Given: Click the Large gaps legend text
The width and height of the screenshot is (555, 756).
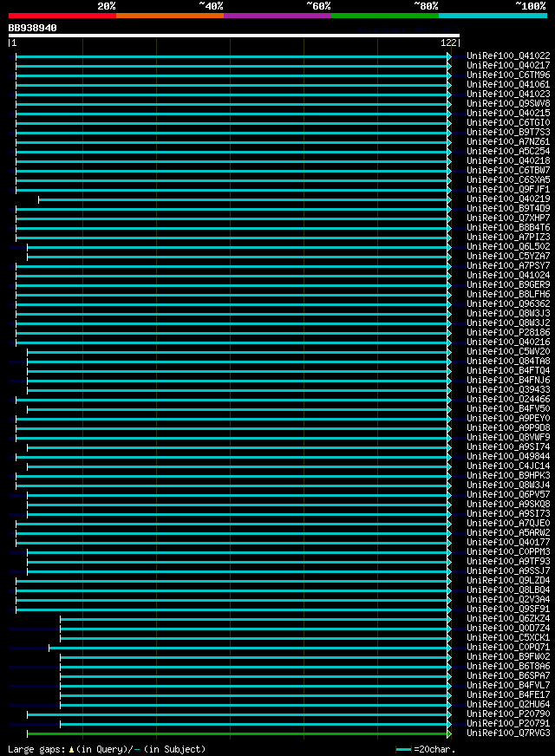Looking at the screenshot, I should point(107,749).
